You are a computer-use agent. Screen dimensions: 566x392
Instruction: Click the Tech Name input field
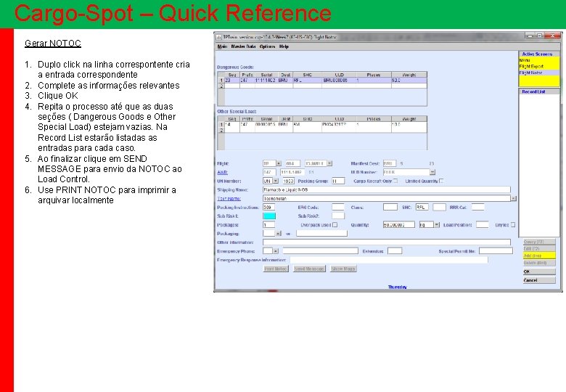[x=387, y=198]
